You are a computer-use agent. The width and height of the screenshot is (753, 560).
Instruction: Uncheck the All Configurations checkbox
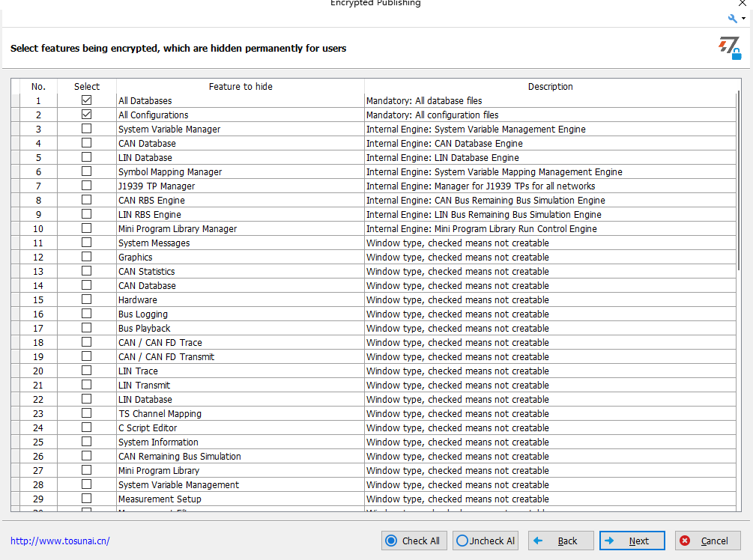coord(87,115)
